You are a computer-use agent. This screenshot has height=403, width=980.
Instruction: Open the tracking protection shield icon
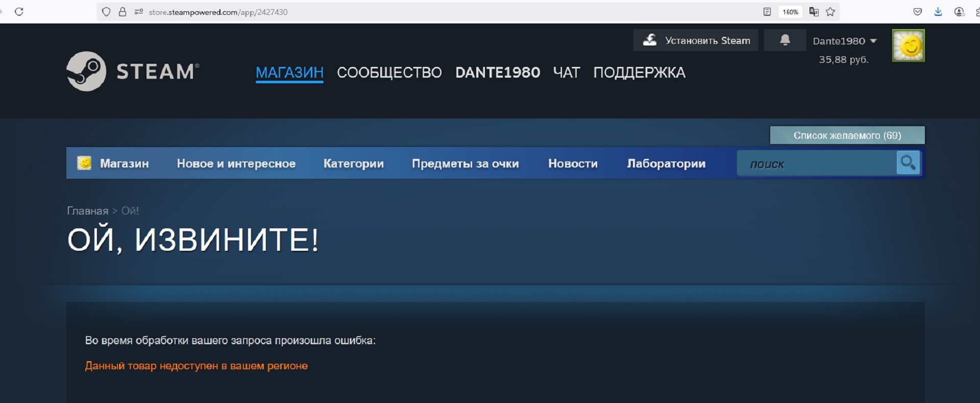point(106,12)
